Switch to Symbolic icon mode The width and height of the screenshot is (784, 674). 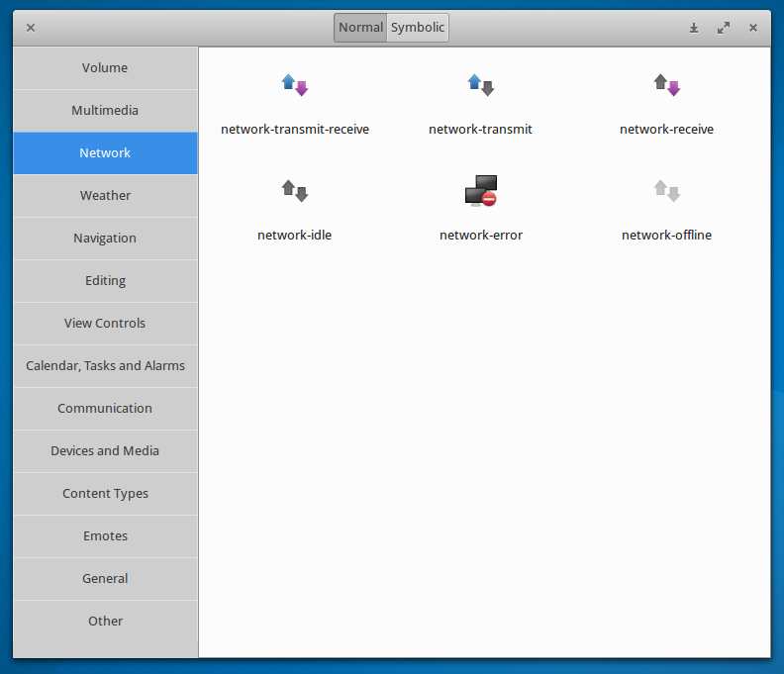[418, 28]
